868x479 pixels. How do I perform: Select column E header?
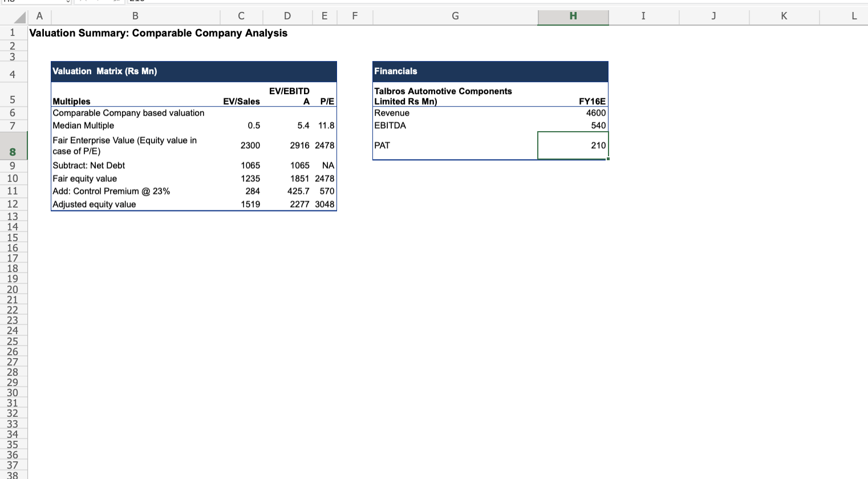[x=325, y=17]
